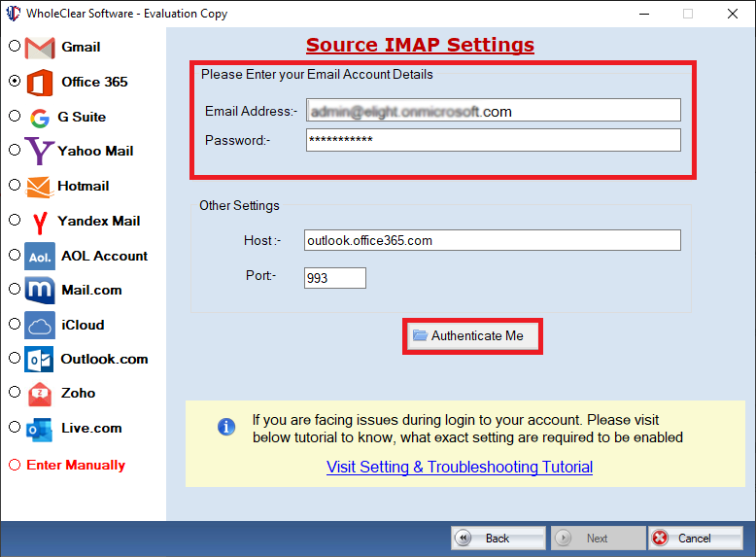This screenshot has height=557, width=756.
Task: Click the Live.com Outlook icon
Action: click(40, 430)
